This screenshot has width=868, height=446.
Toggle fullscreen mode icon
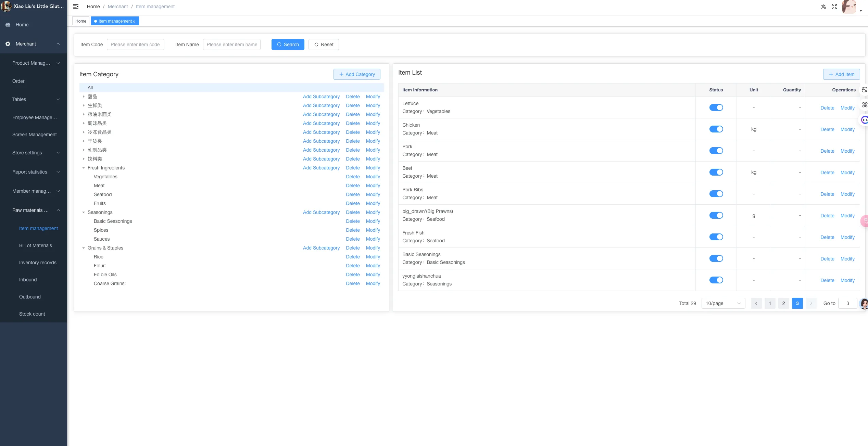(834, 7)
